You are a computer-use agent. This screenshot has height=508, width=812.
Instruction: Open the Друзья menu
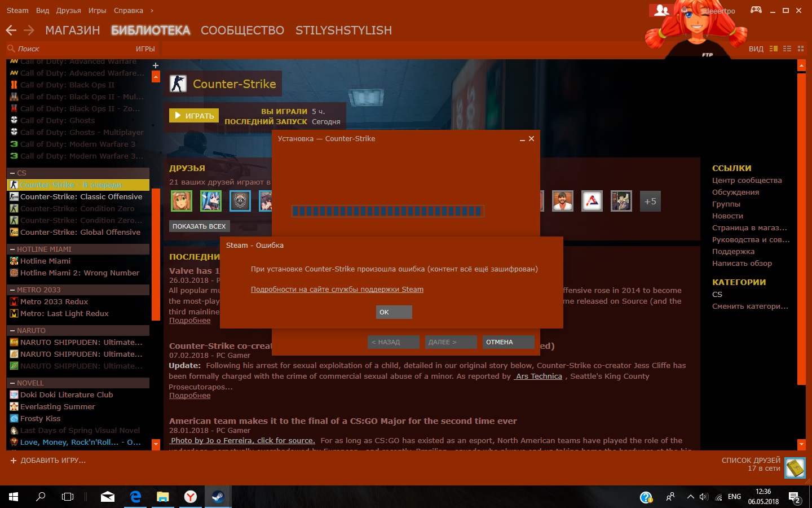click(x=68, y=10)
